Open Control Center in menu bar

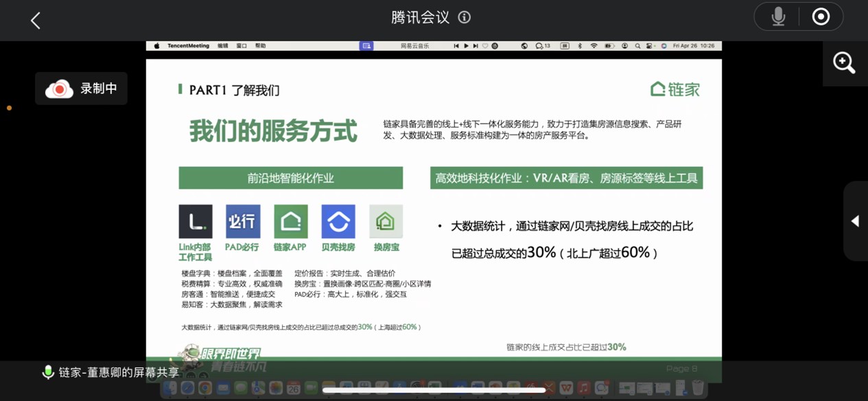pos(650,46)
